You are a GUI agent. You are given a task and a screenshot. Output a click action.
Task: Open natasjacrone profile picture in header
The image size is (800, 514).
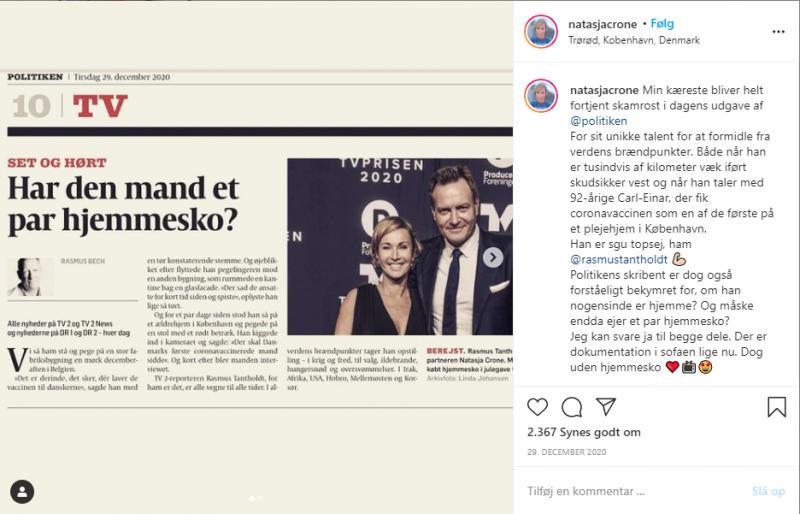click(541, 32)
